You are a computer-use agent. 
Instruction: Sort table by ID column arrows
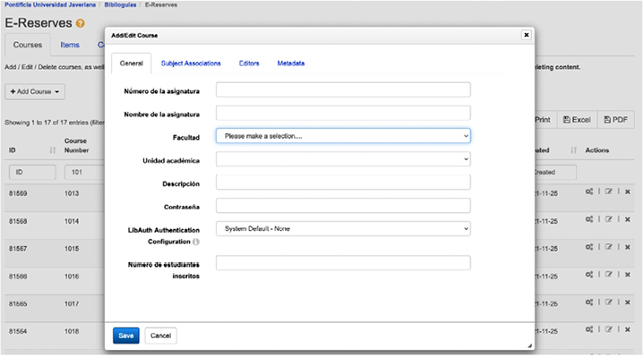coord(53,150)
